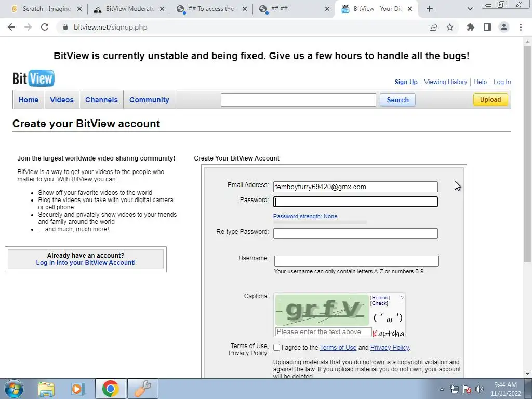The width and height of the screenshot is (532, 399).
Task: Click 'Log in into your BitView Account!'
Action: (86, 262)
